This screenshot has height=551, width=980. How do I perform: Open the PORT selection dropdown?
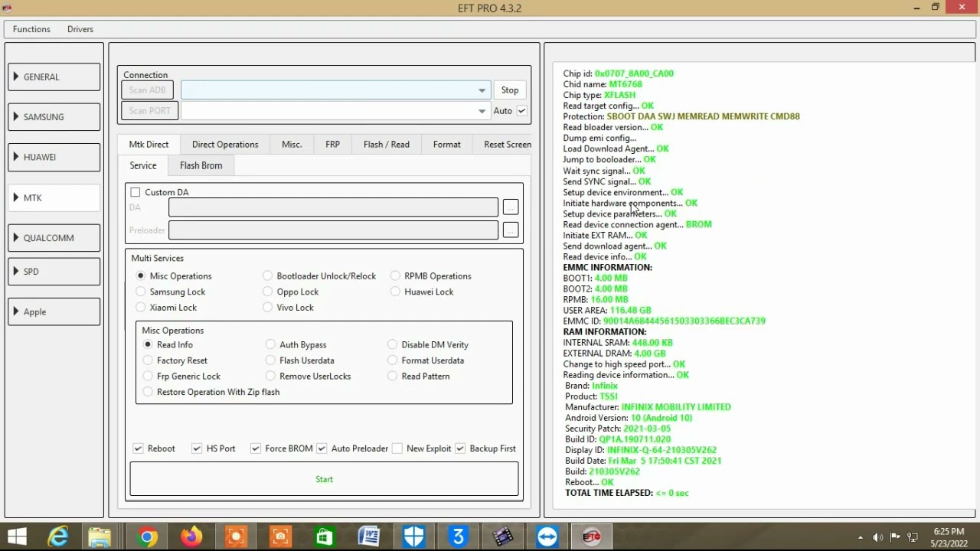(x=482, y=111)
